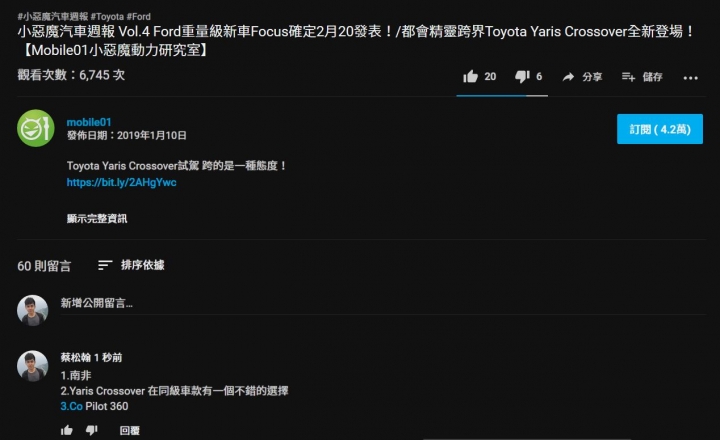The height and width of the screenshot is (440, 720).
Task: Open the #Ford hashtag
Action: pos(138,17)
